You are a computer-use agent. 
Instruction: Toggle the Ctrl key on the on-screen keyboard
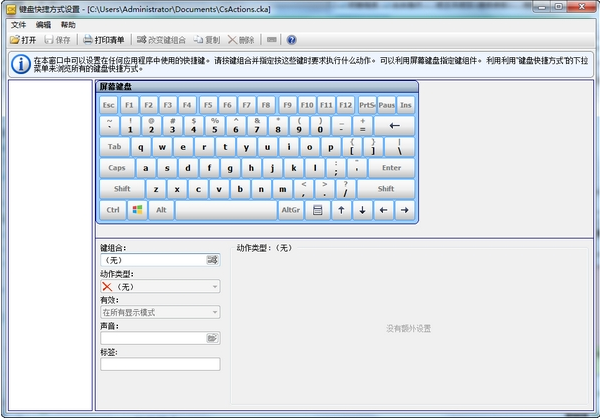point(112,210)
